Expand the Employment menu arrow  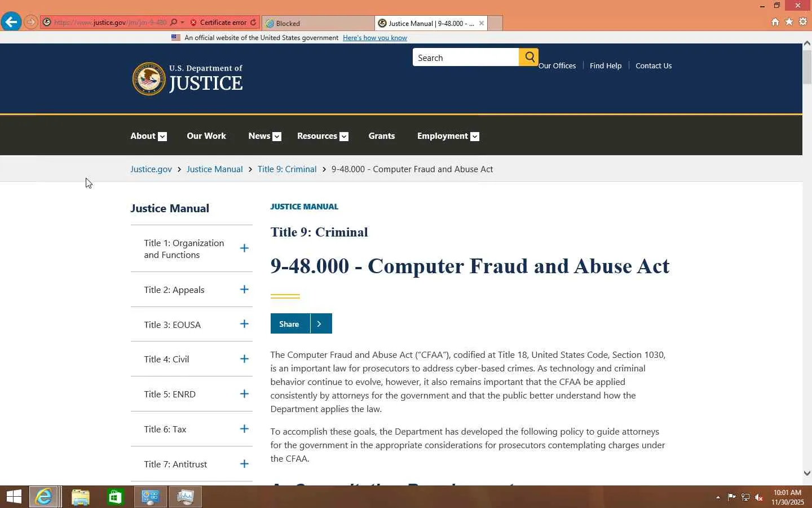coord(475,137)
